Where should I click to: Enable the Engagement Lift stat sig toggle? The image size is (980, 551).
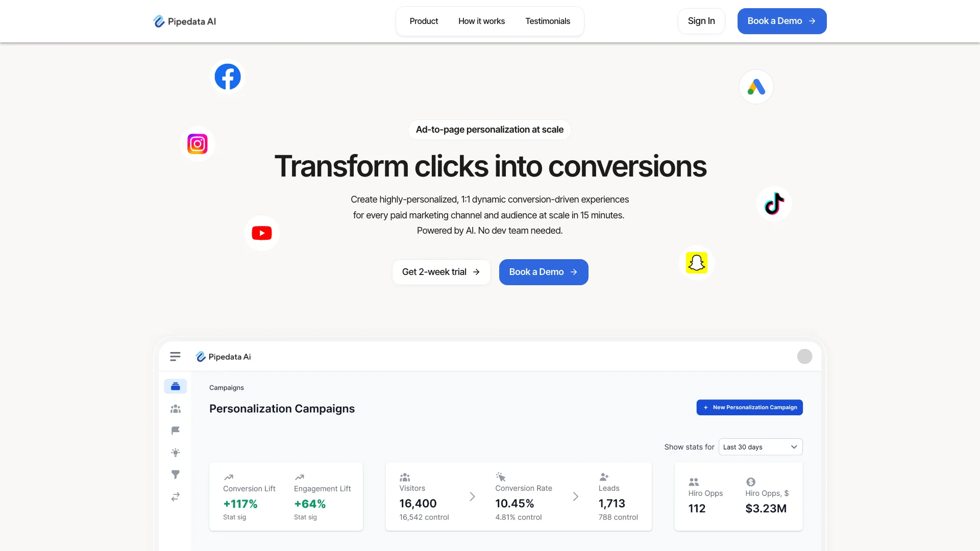305,517
